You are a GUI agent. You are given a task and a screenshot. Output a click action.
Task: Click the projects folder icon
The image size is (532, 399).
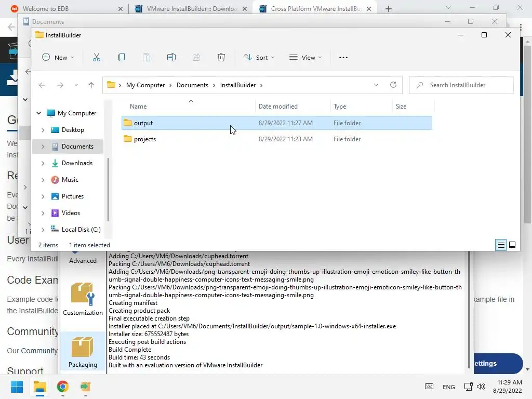(128, 139)
